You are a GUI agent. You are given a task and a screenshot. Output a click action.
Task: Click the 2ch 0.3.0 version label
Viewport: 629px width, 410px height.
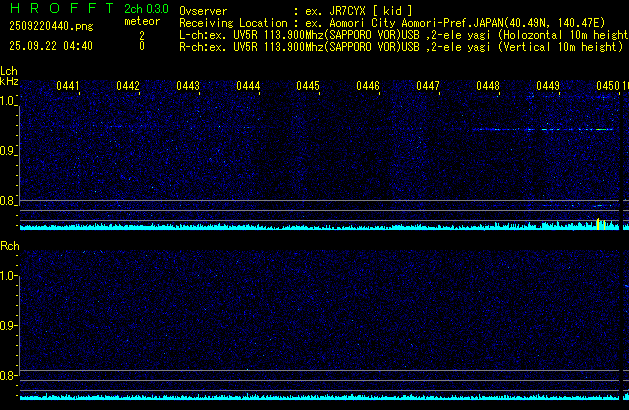(145, 9)
